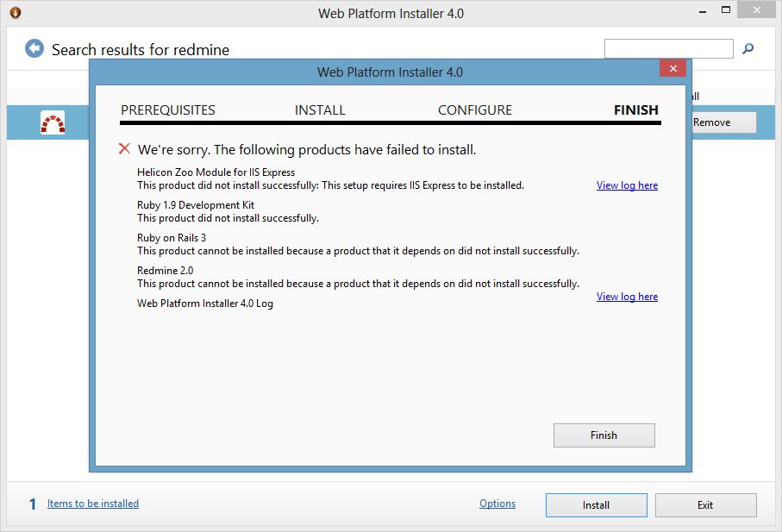782x532 pixels.
Task: Maximize the main installer window
Action: tap(726, 10)
